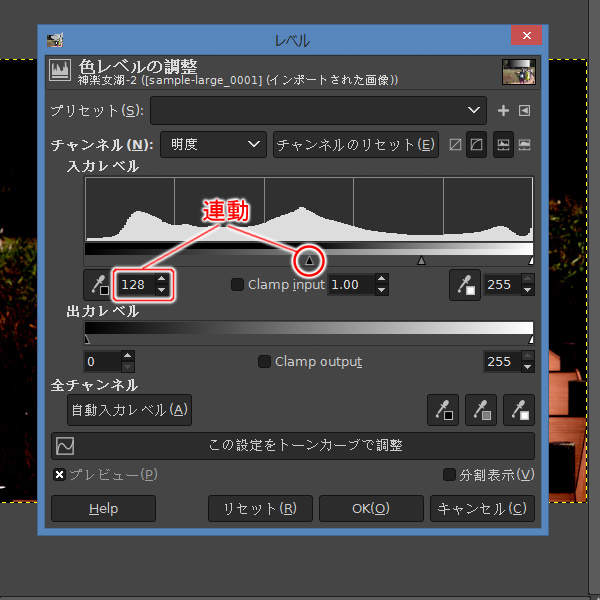This screenshot has height=600, width=600.
Task: Switch to logarithmic histogram icon
Action: pyautogui.click(x=525, y=145)
